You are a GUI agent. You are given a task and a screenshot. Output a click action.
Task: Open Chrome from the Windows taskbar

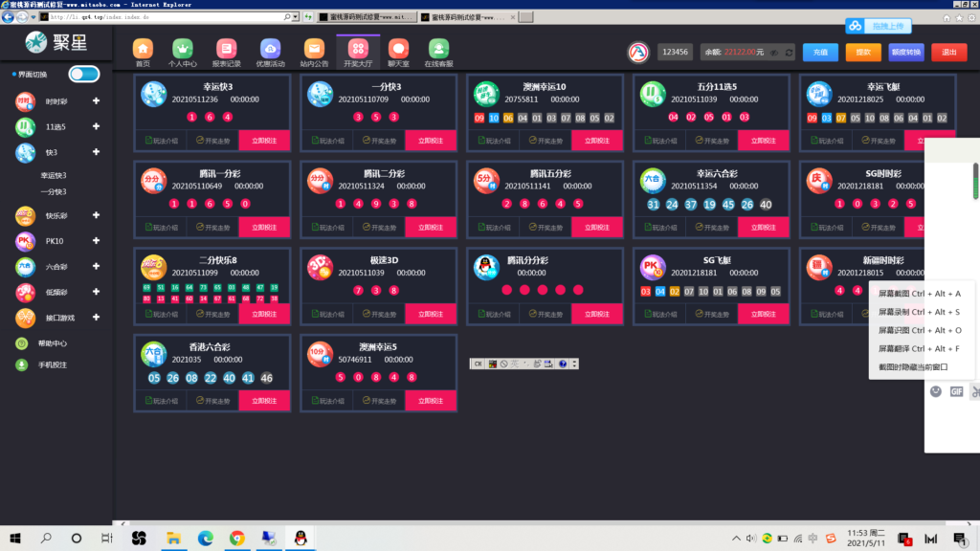(x=236, y=539)
